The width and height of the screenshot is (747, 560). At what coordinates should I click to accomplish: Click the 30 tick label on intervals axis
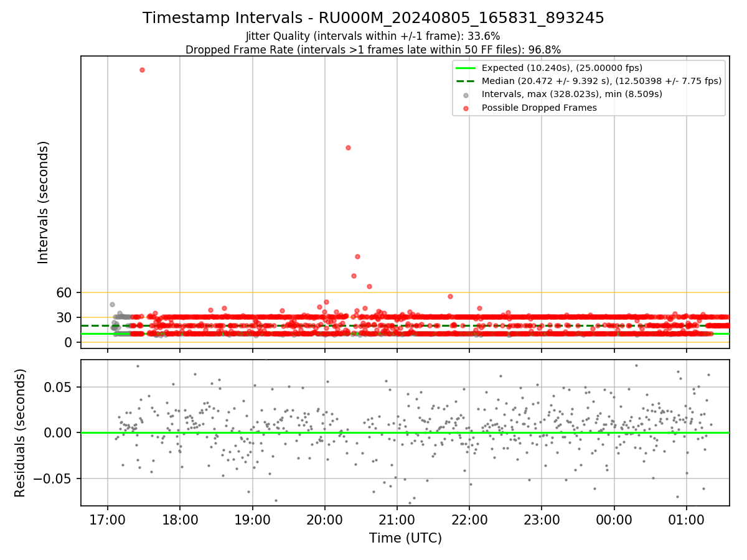[x=65, y=317]
